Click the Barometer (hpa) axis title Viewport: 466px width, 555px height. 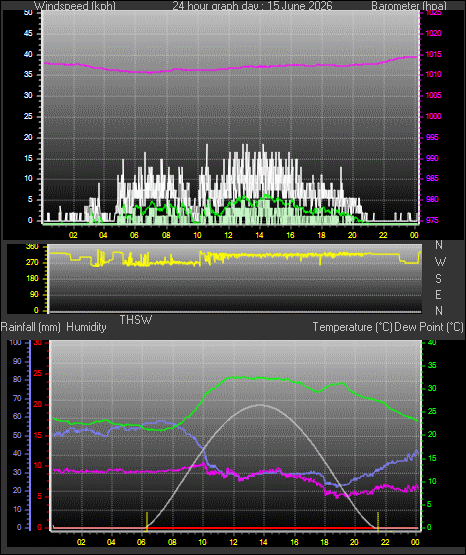click(409, 5)
